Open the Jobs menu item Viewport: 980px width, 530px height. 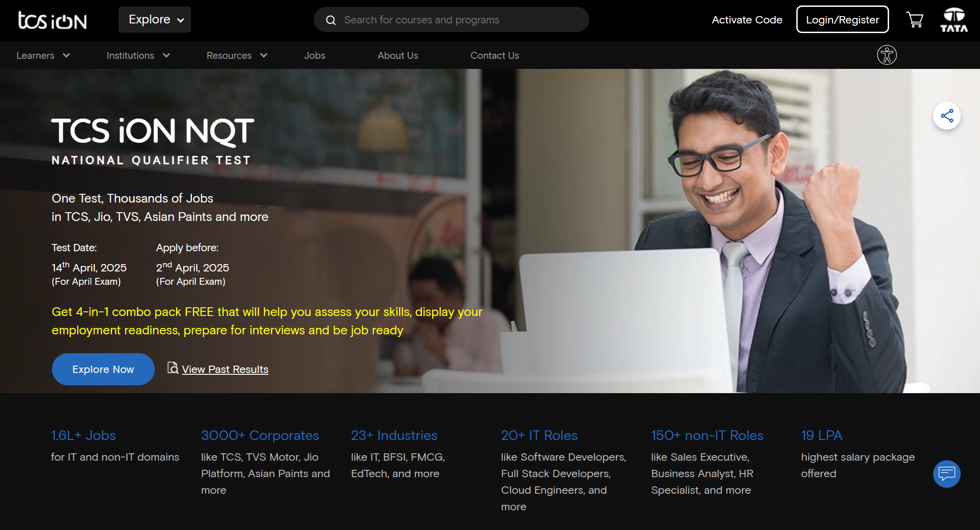click(315, 55)
